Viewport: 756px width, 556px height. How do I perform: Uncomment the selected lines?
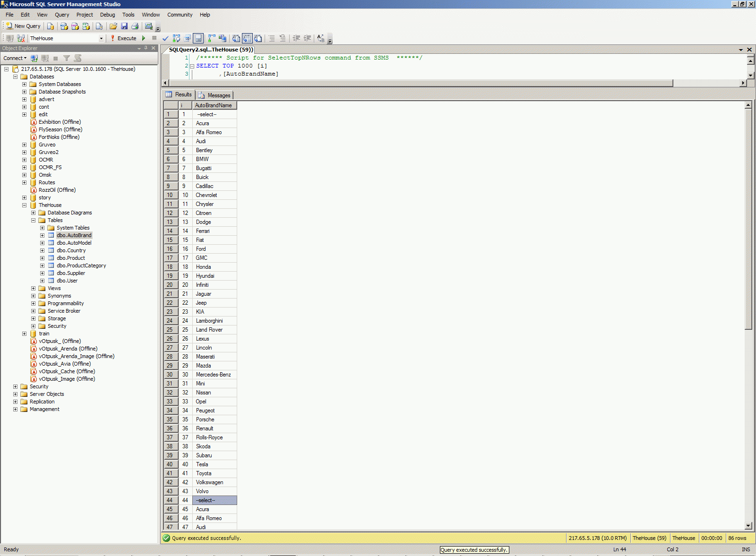pyautogui.click(x=283, y=38)
